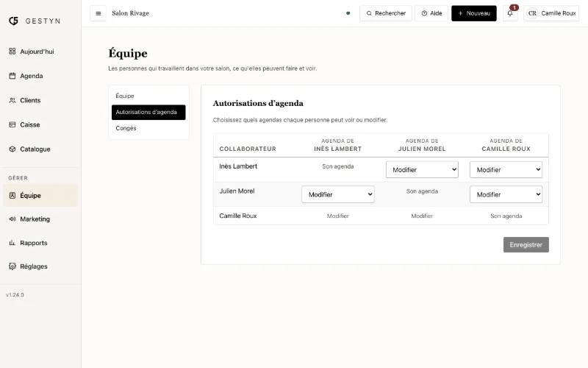
Task: Open Marketing from the sidebar
Action: [40, 219]
